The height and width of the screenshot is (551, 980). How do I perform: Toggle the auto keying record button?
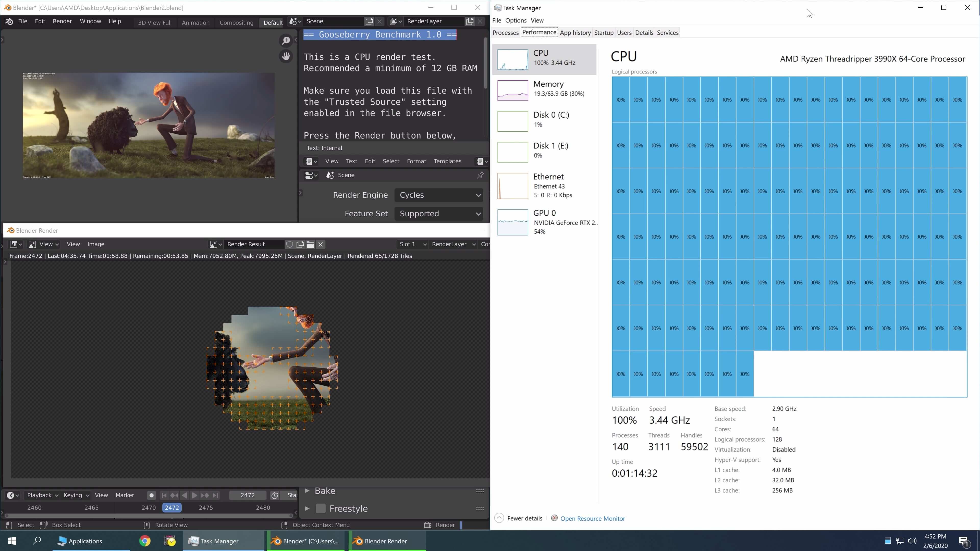point(151,495)
